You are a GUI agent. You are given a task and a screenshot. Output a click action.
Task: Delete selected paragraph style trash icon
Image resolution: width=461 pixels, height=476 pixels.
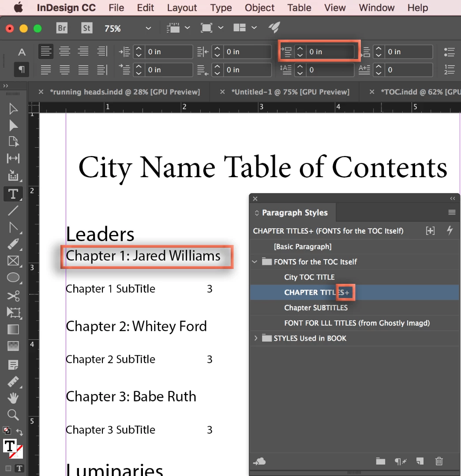pos(439,461)
